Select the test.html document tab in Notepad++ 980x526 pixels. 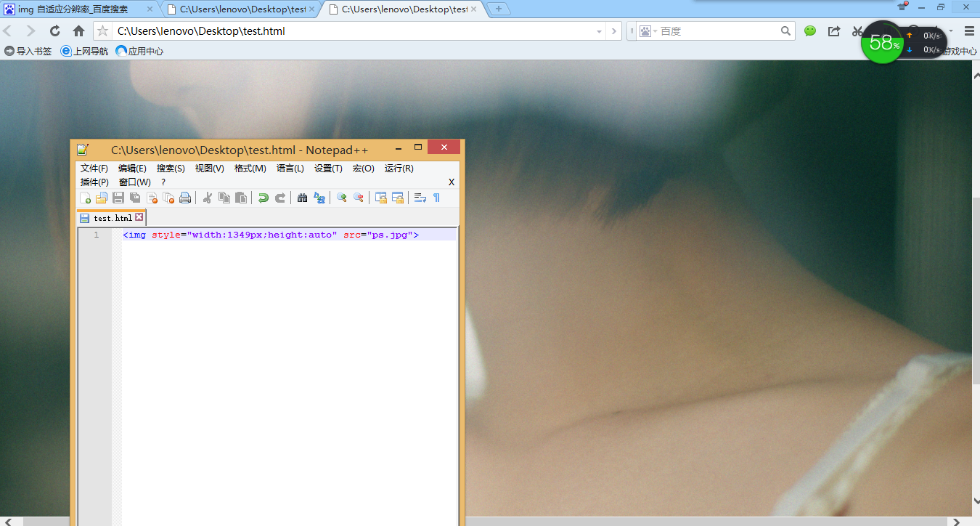pos(112,218)
